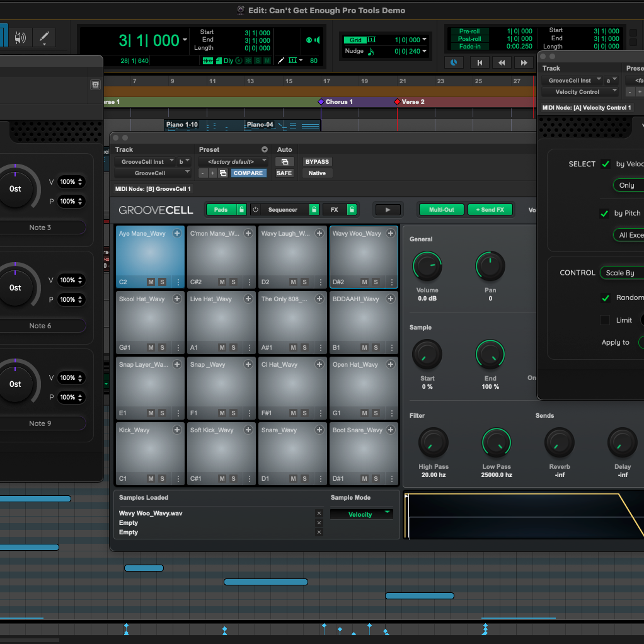The image size is (644, 644).
Task: Enable the Limit checkbox
Action: pos(605,320)
